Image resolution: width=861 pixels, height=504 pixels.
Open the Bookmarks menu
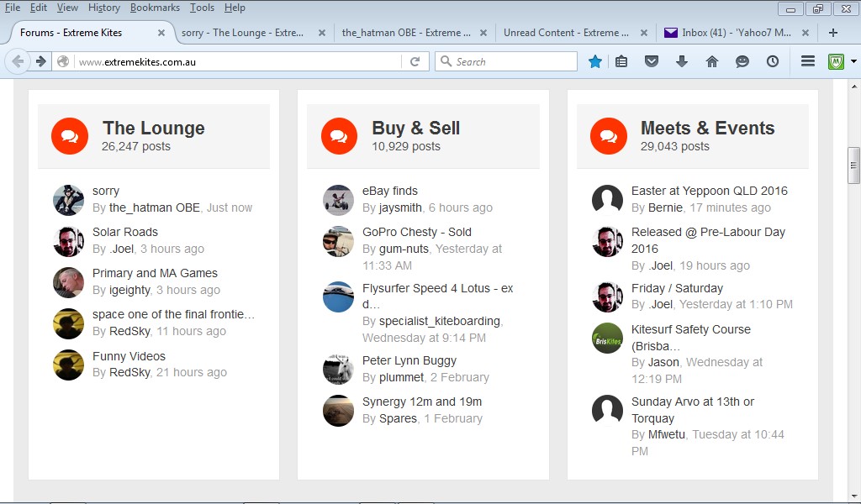155,8
